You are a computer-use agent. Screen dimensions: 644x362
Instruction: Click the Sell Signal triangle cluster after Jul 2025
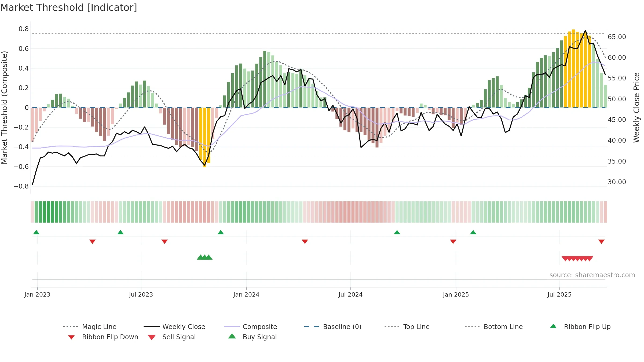tap(577, 258)
